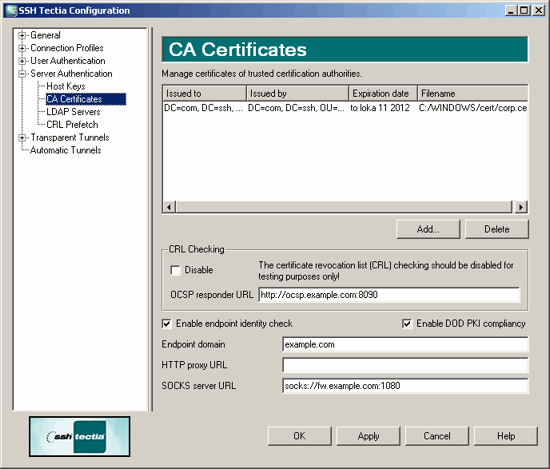Click the SSH Tectia title bar icon
The image size is (550, 469).
(x=11, y=11)
